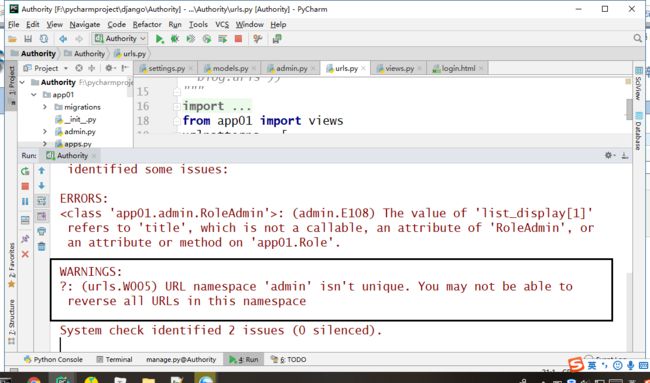Click the up arrow in Run panel
The width and height of the screenshot is (650, 383).
(x=41, y=170)
